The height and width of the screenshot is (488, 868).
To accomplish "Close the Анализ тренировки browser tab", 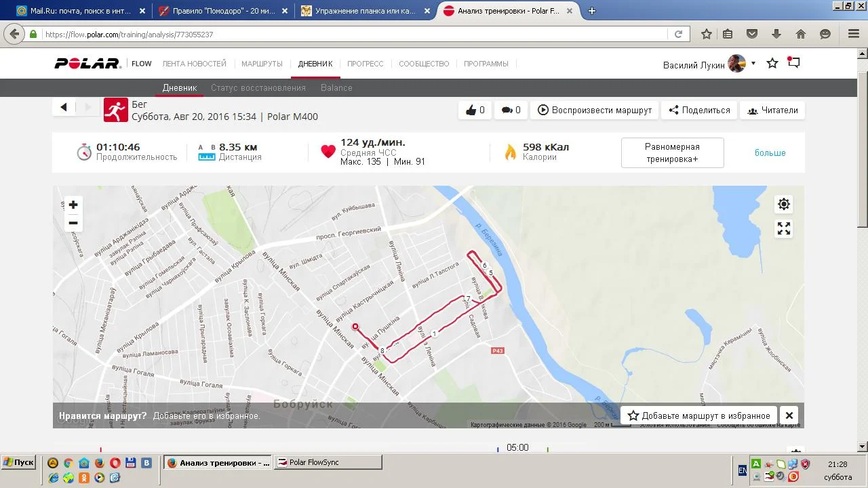I will (570, 11).
